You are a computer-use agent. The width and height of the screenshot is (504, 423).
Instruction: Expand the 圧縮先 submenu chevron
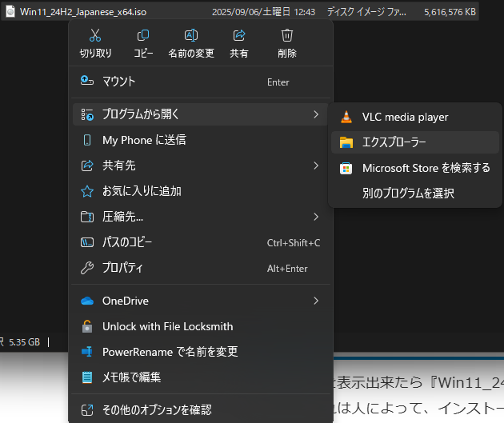coord(316,217)
